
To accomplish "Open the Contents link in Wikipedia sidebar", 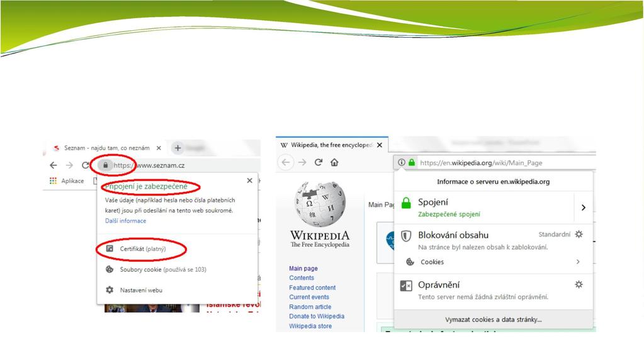I will click(302, 277).
